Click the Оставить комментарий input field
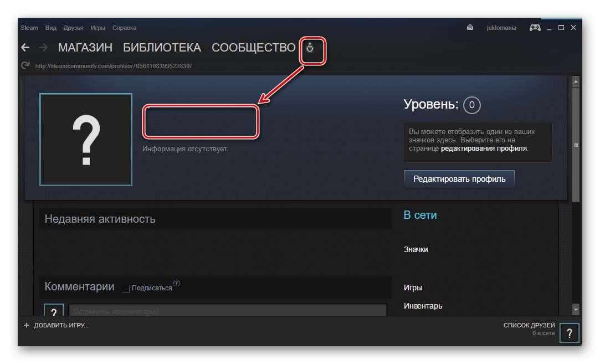Screen dimensions: 600x364 coord(228,310)
